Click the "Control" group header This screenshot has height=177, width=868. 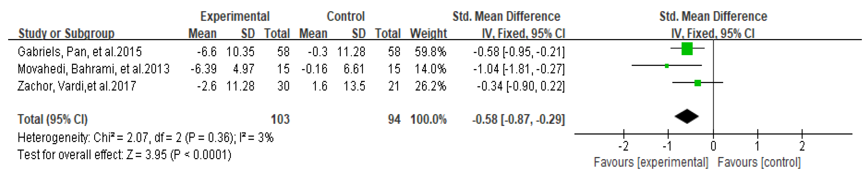point(345,16)
